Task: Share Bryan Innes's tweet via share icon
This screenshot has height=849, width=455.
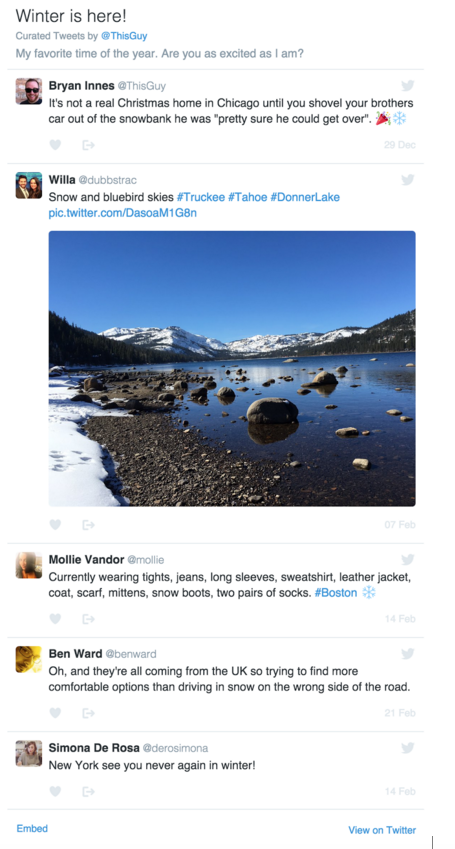Action: tap(88, 145)
